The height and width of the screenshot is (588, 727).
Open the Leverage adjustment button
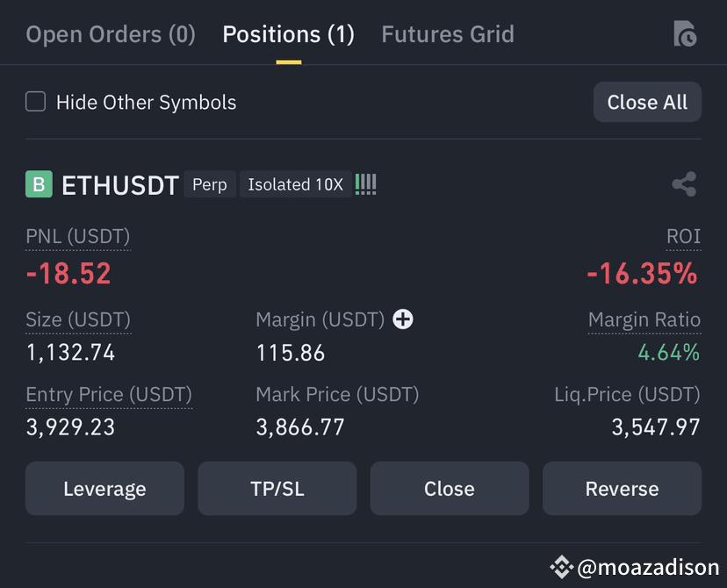tap(104, 488)
